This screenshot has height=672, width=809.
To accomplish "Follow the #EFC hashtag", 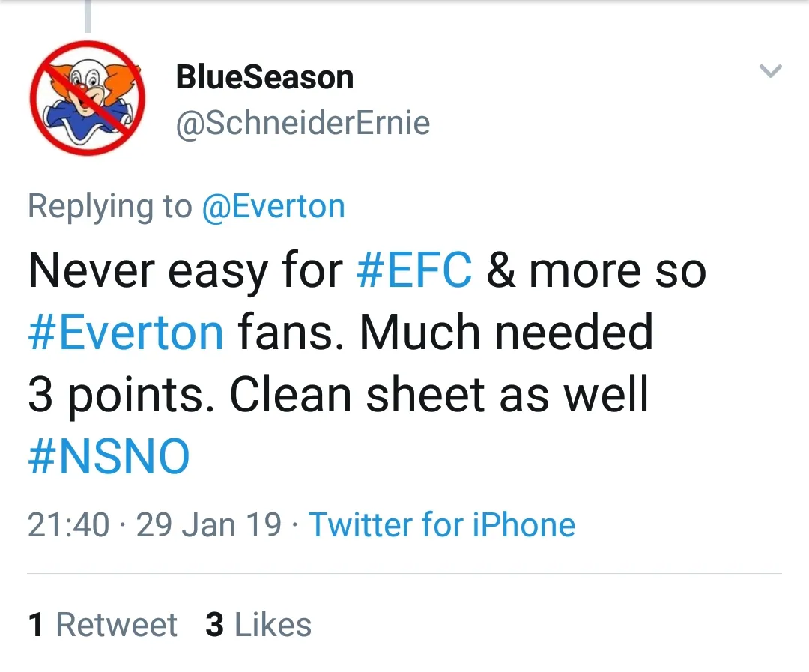I will (x=414, y=269).
